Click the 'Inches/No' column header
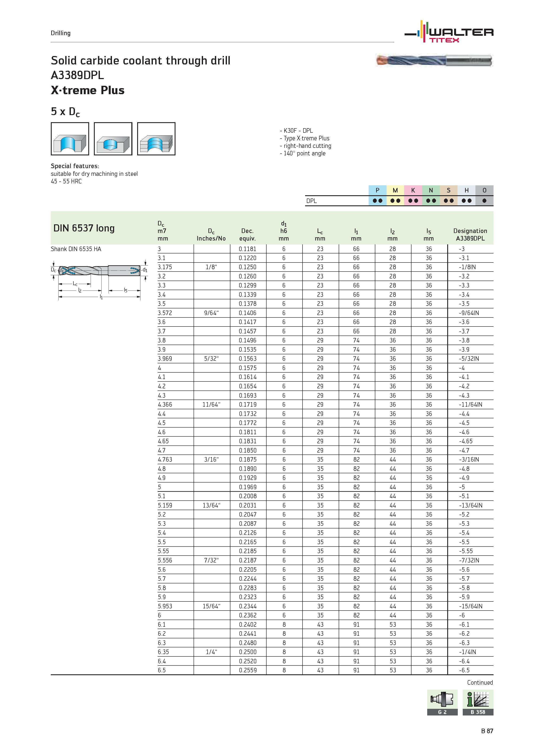The image size is (534, 756). 211,238
